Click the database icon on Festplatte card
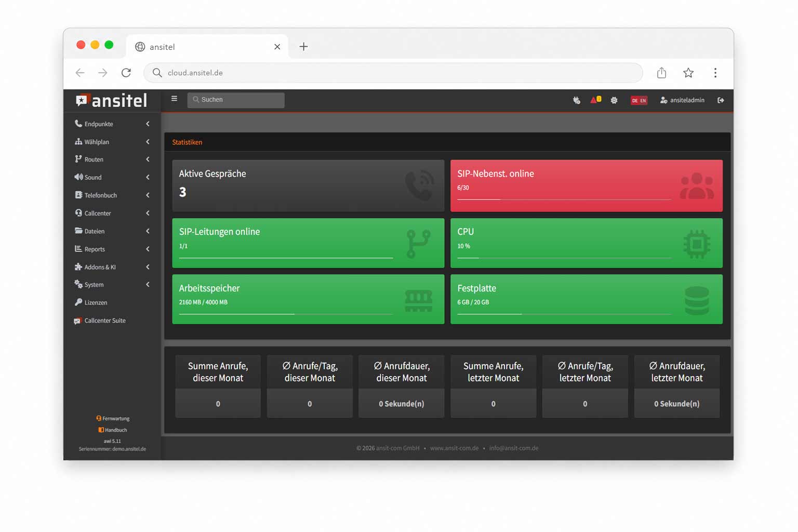Viewport: 798px width, 532px height. pos(697,300)
